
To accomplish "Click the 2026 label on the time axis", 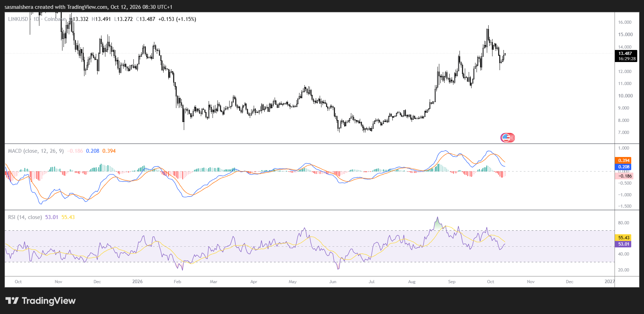I will tap(137, 281).
